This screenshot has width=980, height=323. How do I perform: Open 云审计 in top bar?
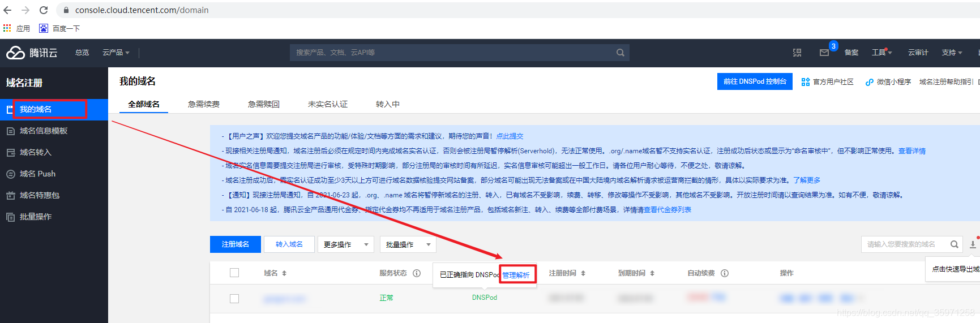[x=918, y=53]
